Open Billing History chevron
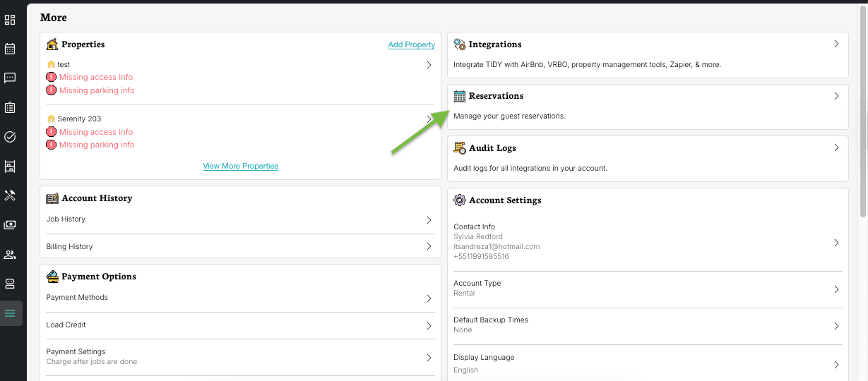 [x=429, y=247]
